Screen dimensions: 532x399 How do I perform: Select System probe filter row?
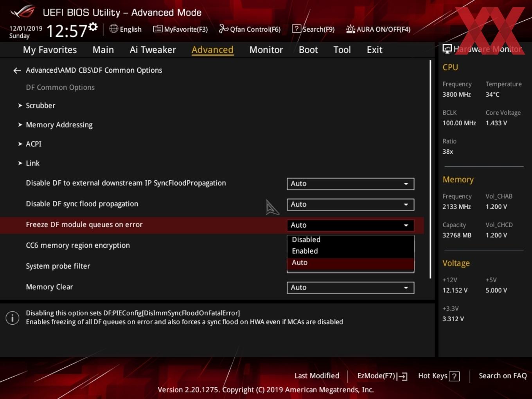[x=58, y=266]
